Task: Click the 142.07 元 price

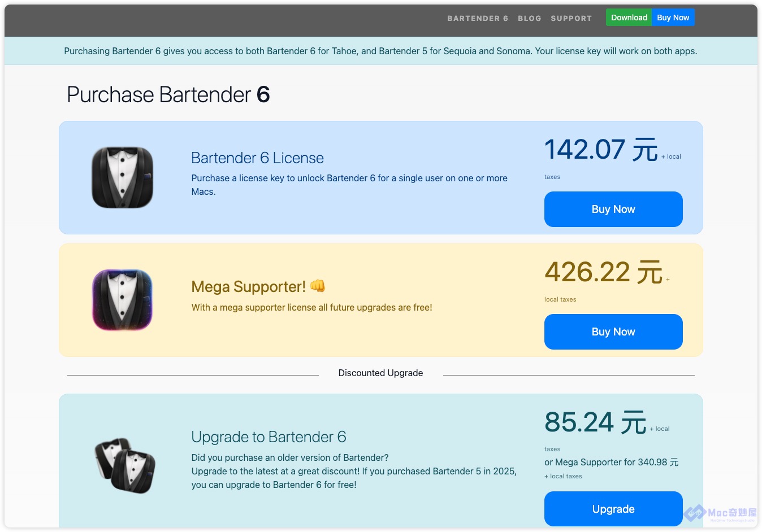Action: pos(601,150)
